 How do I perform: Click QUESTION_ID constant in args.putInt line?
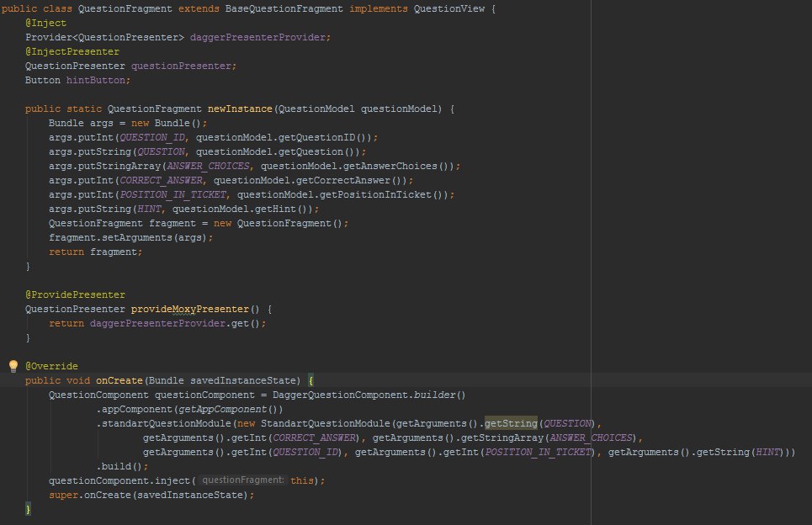click(152, 137)
